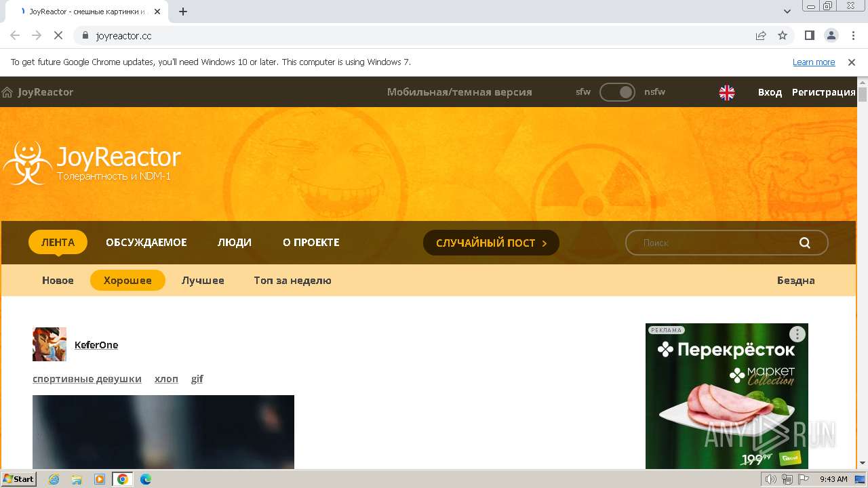Click the browser back arrow
The image size is (868, 488).
(15, 35)
